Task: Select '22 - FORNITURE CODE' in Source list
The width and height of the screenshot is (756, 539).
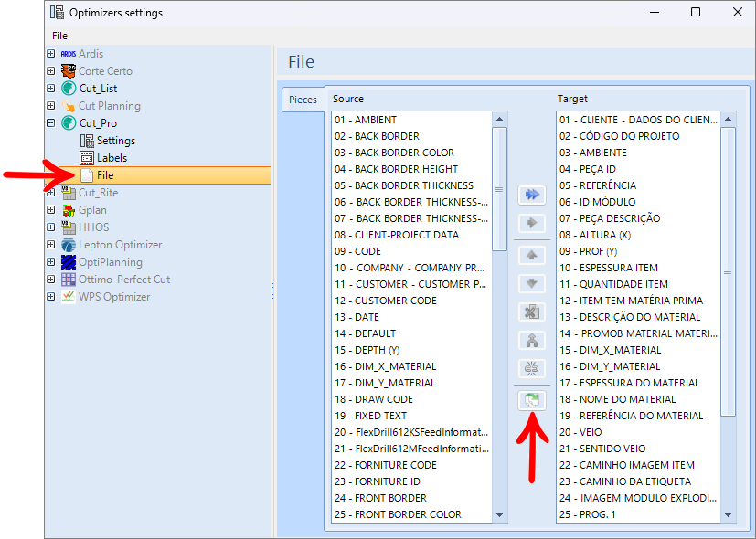Action: point(411,465)
